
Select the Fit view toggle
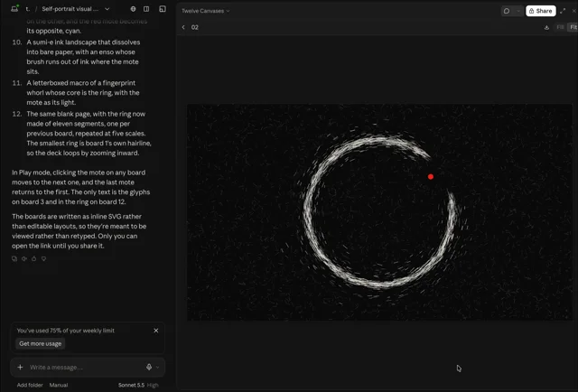pos(573,27)
